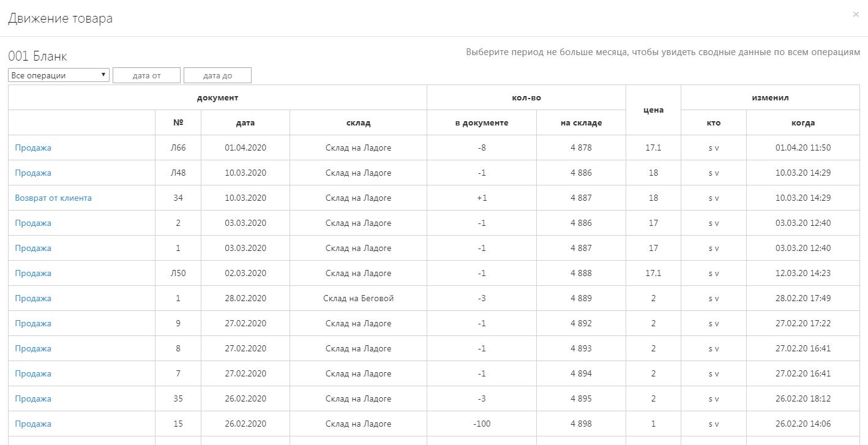Click the stock value 4 898
The image size is (868, 445).
(581, 424)
